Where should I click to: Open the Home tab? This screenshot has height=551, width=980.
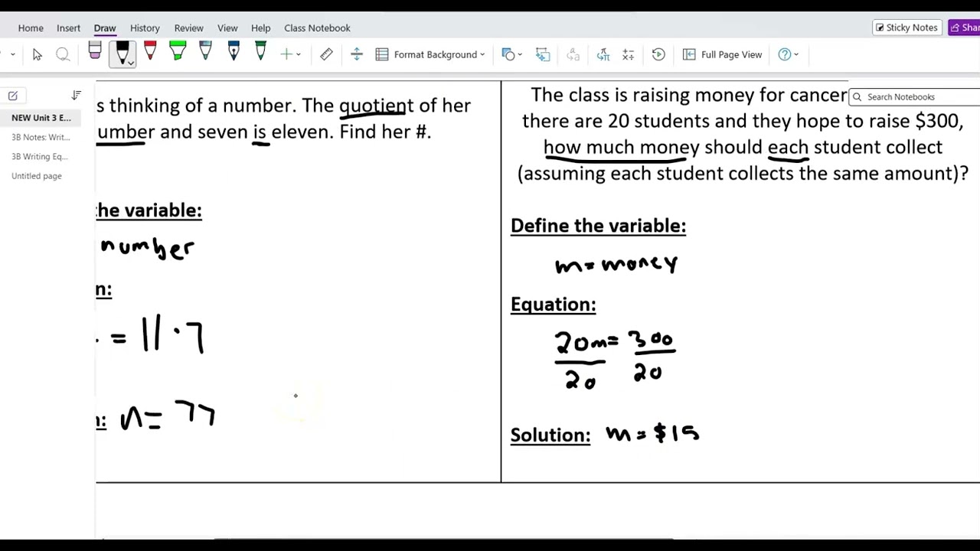click(x=31, y=28)
